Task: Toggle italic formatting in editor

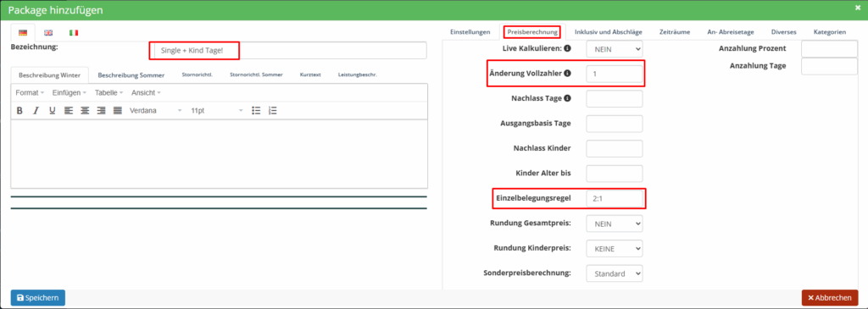Action: 36,111
